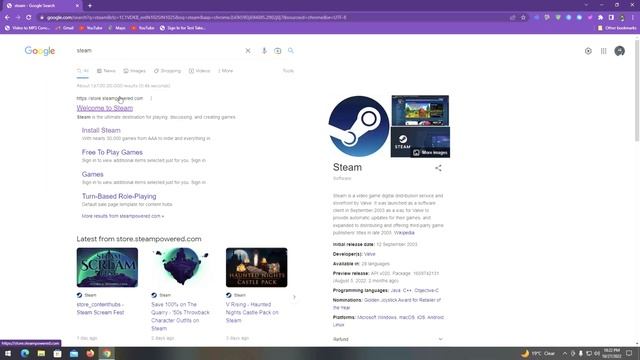The width and height of the screenshot is (640, 360).
Task: Launch Microsoft Edge from the taskbar
Action: (25, 353)
